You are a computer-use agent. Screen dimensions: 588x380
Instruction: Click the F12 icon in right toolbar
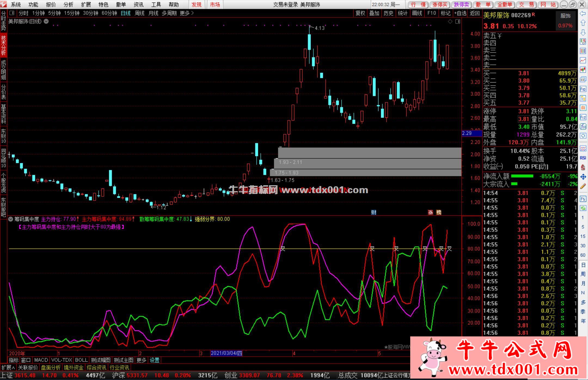[583, 117]
